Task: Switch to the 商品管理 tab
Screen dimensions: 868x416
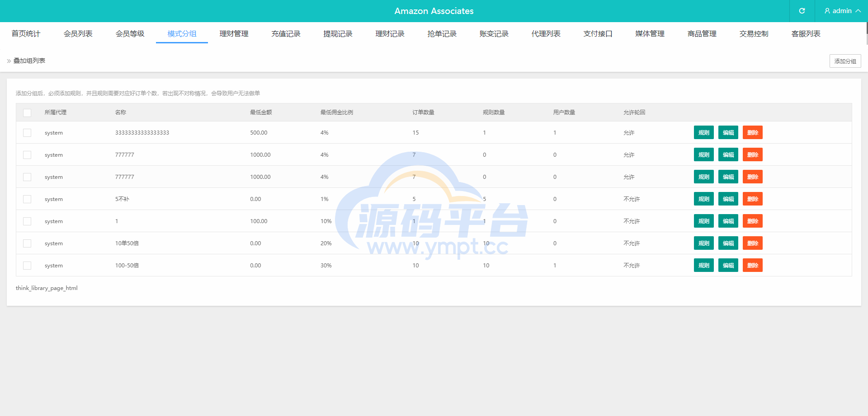Action: coord(702,34)
